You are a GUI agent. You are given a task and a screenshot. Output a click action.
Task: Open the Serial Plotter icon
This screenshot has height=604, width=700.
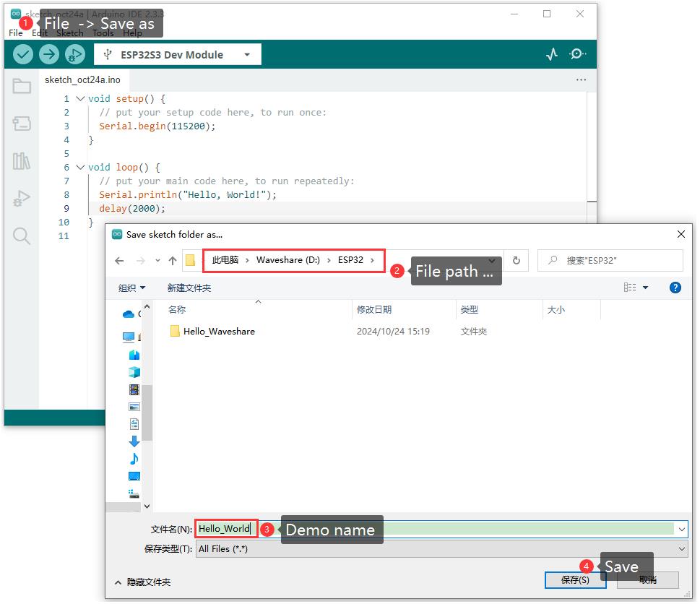552,54
